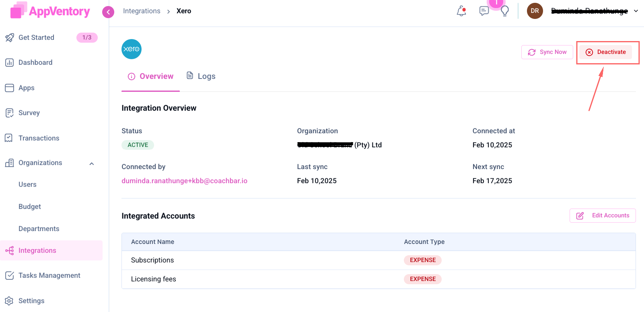The height and width of the screenshot is (312, 644).
Task: Click the Account Name column header
Action: click(152, 242)
